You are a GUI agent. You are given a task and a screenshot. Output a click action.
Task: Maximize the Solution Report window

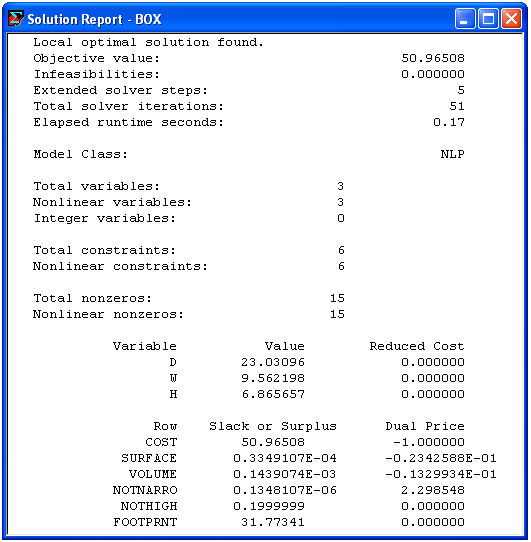(x=488, y=19)
